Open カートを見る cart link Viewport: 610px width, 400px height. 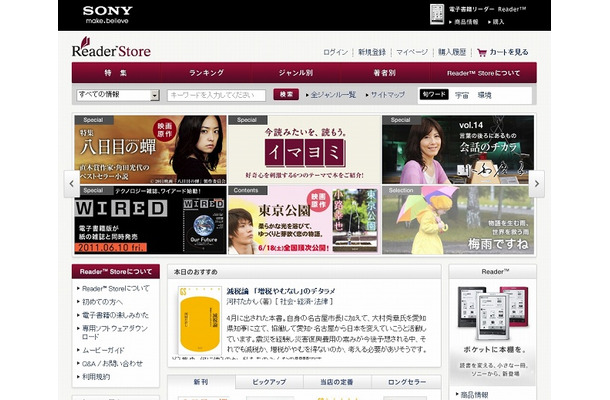point(508,52)
